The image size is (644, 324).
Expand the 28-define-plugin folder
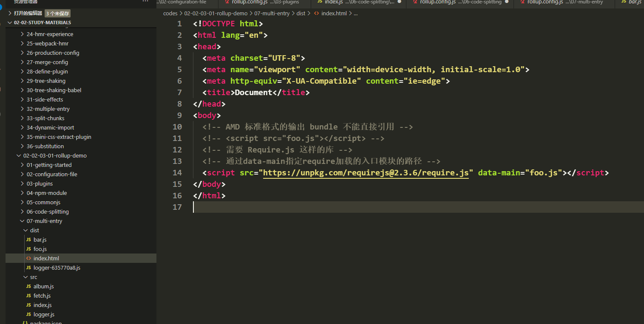(x=47, y=72)
